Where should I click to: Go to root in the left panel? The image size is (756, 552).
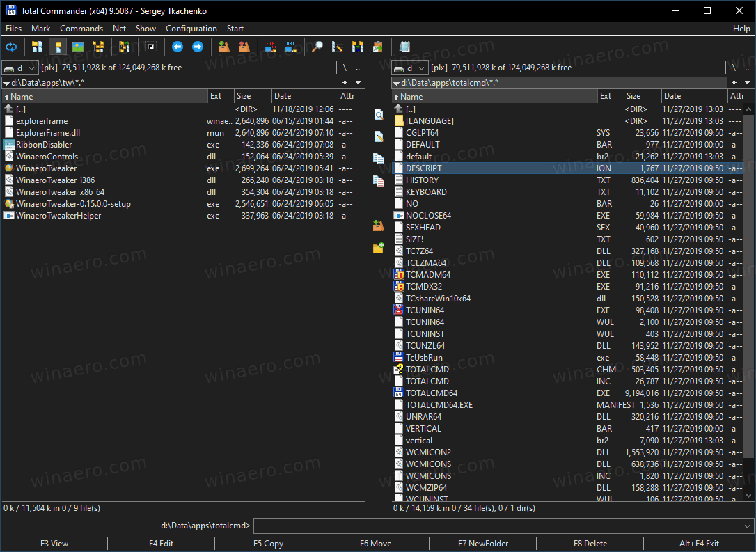[x=345, y=68]
